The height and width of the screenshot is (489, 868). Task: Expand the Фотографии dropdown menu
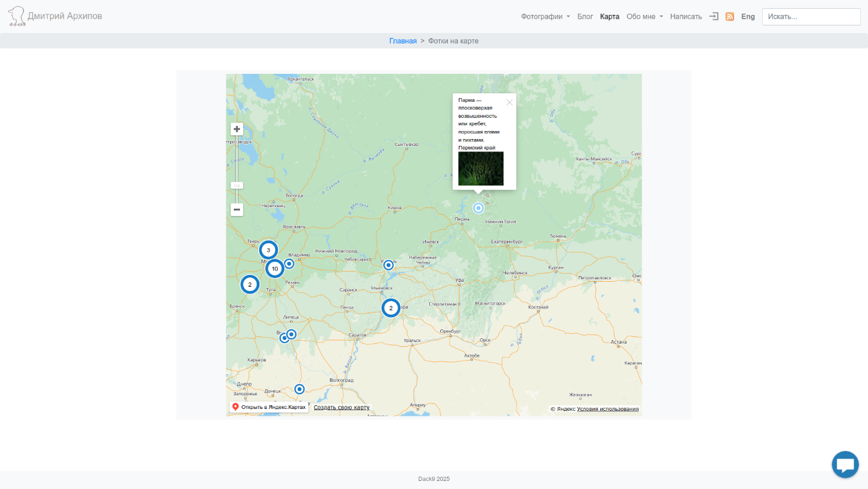pyautogui.click(x=546, y=17)
